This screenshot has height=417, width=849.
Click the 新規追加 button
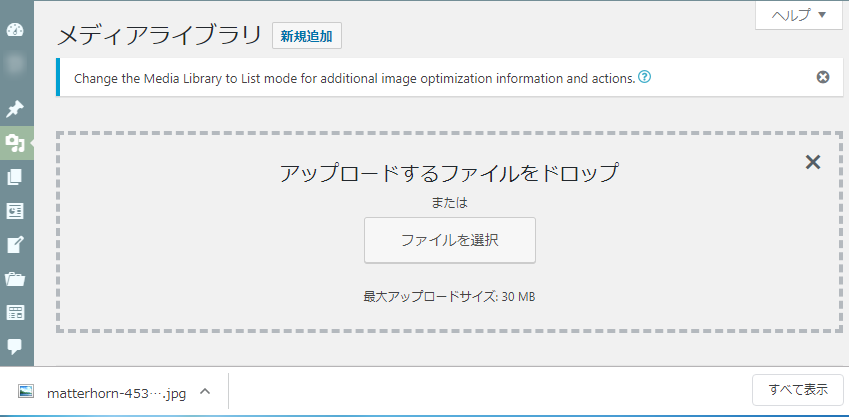pyautogui.click(x=306, y=37)
